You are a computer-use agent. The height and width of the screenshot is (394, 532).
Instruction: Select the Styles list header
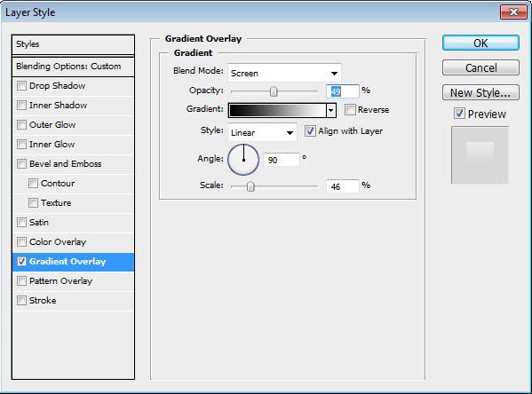73,44
